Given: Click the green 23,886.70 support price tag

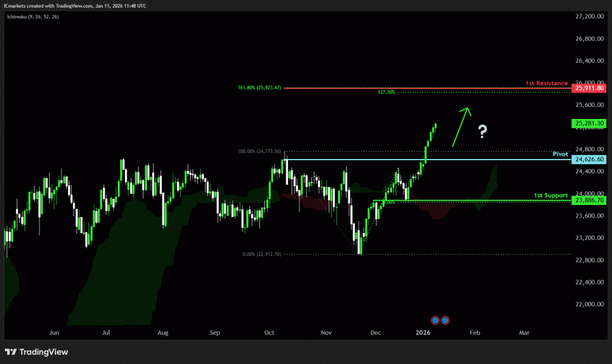Looking at the screenshot, I should click(589, 201).
